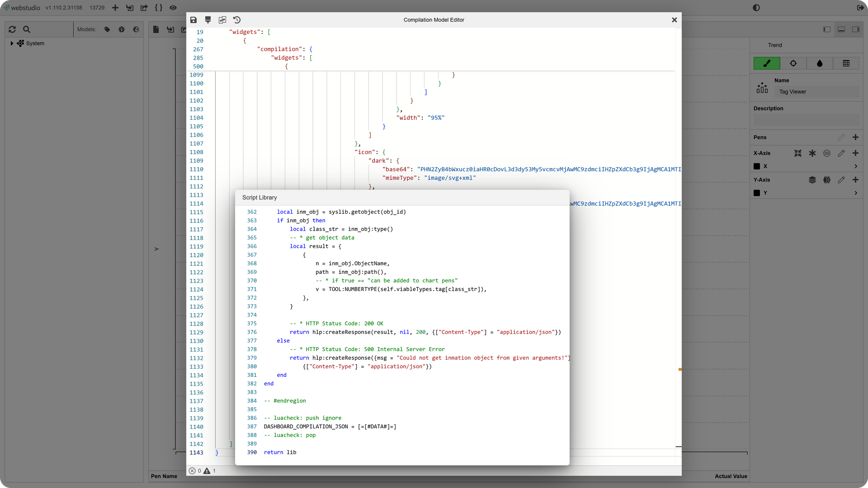Viewport: 868px width, 488px height.
Task: Edit the X-Axis with pencil icon
Action: (x=841, y=153)
